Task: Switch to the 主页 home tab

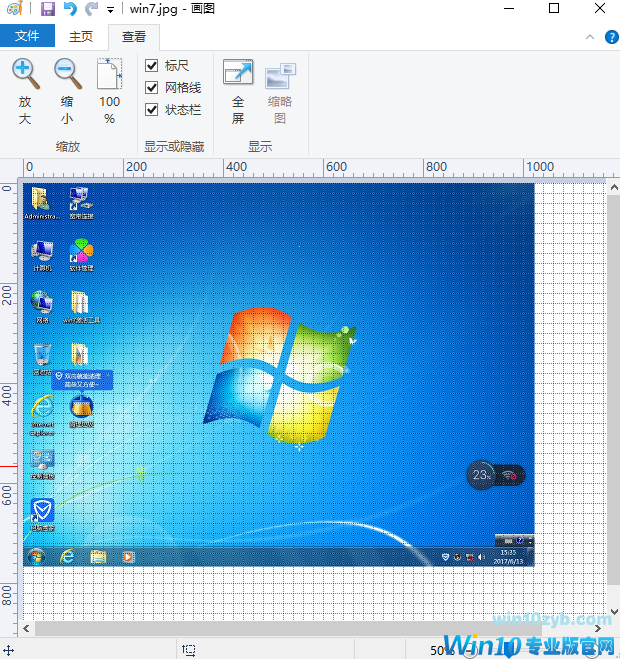Action: pyautogui.click(x=81, y=37)
